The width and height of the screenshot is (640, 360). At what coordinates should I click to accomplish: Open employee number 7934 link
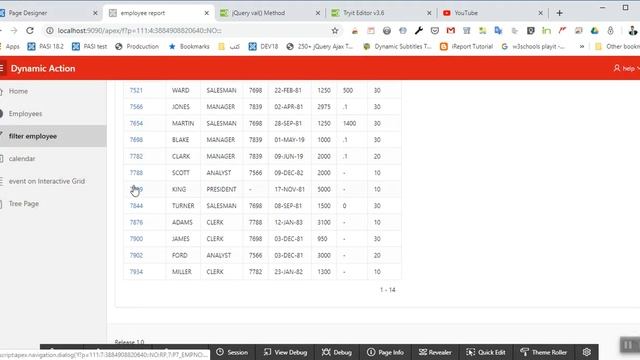click(x=136, y=272)
